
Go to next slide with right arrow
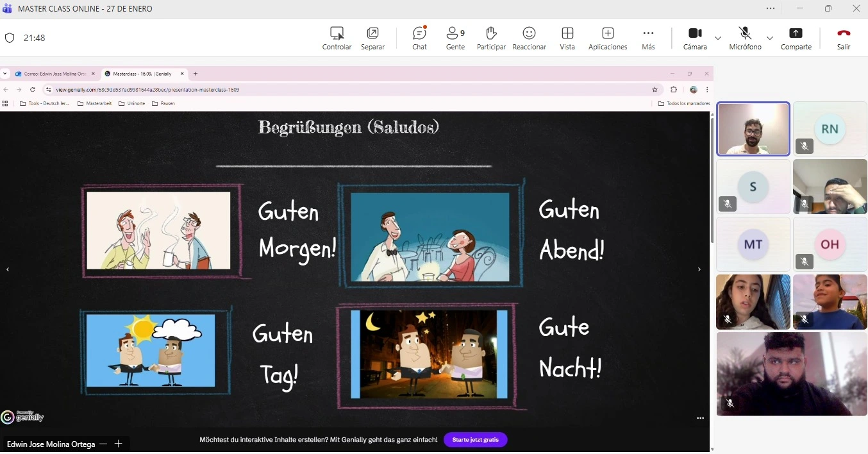699,270
